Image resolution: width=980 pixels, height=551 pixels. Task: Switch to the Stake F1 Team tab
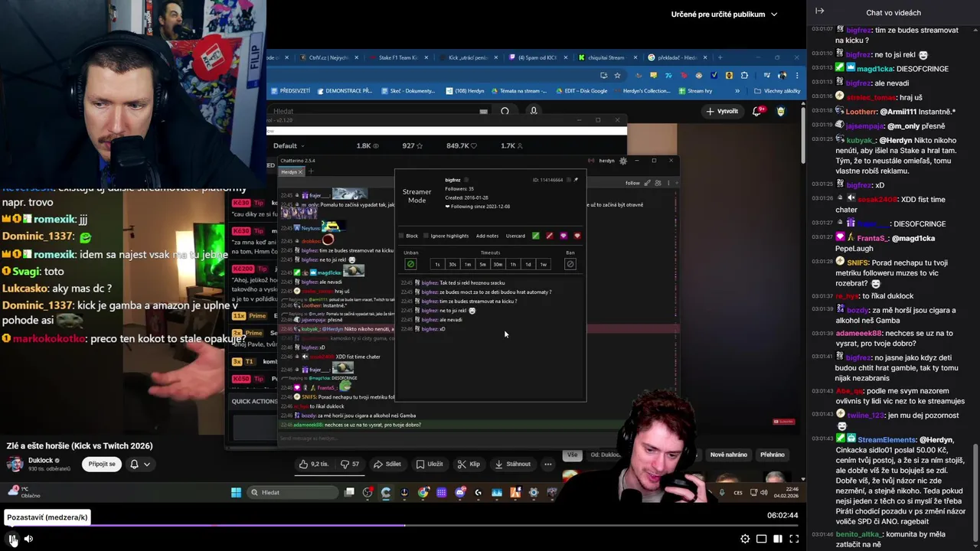(x=398, y=57)
